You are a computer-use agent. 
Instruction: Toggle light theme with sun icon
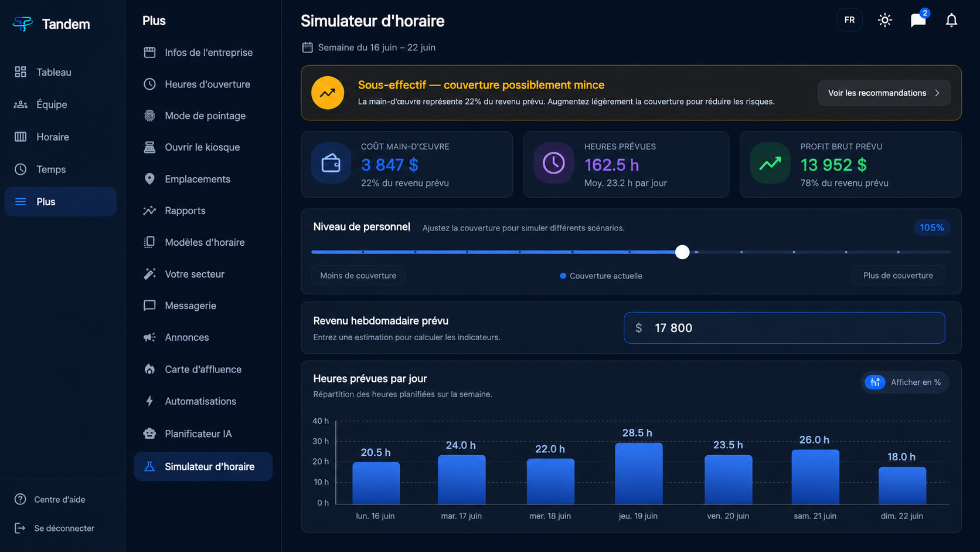tap(885, 20)
